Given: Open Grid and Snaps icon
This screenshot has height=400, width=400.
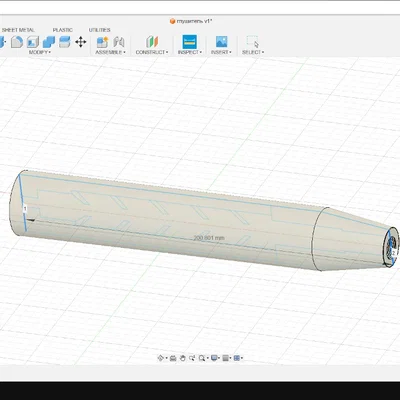Looking at the screenshot, I should (225, 358).
